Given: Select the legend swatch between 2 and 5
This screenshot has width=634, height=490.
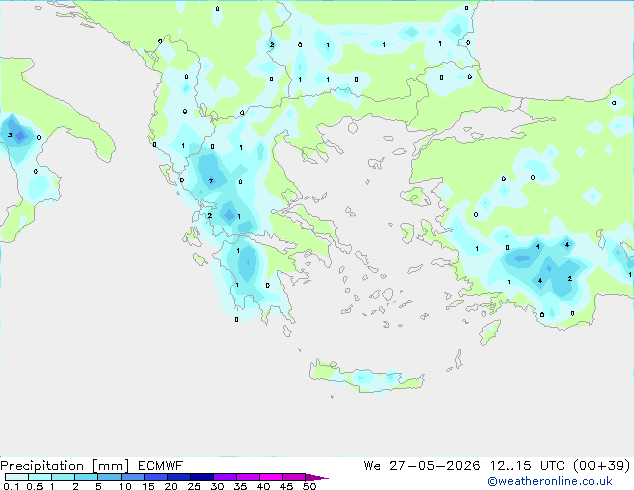Looking at the screenshot, I should 86,477.
